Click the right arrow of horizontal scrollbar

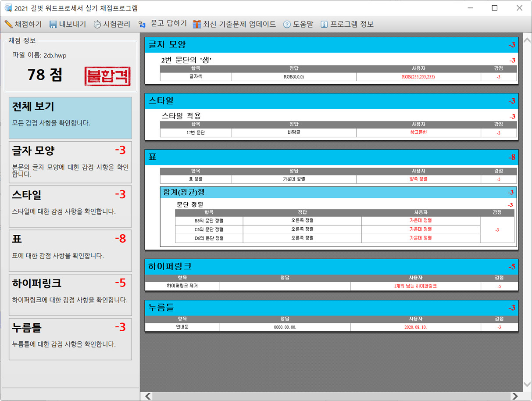(x=514, y=396)
